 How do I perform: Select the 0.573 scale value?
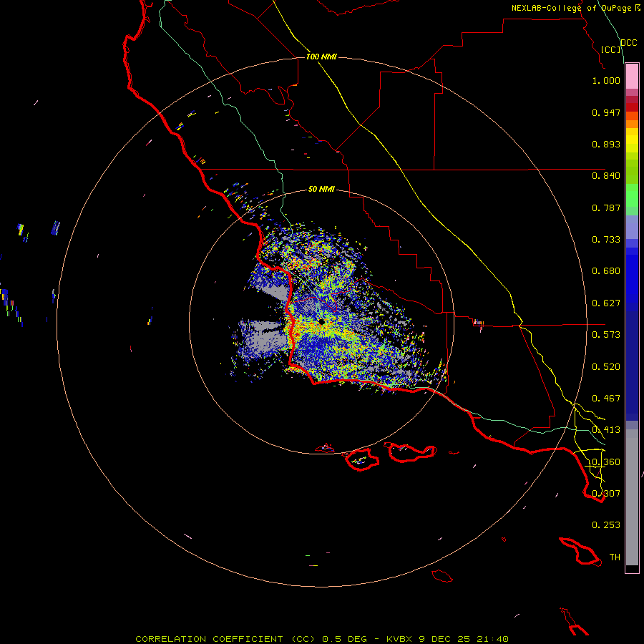[606, 335]
